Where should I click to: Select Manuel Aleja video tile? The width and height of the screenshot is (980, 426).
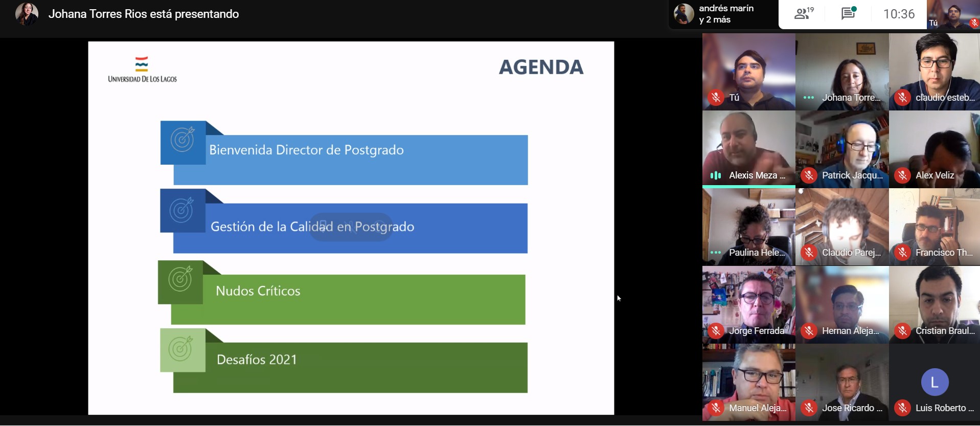748,383
